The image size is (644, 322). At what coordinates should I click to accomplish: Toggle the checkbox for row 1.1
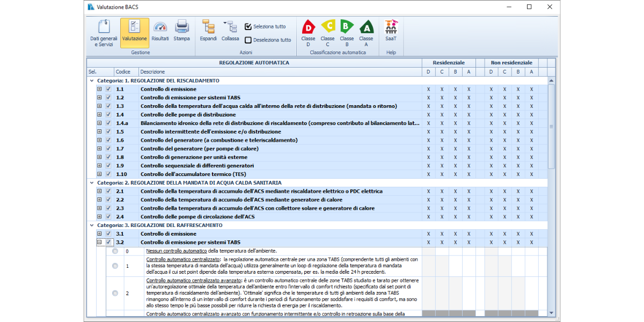[108, 89]
